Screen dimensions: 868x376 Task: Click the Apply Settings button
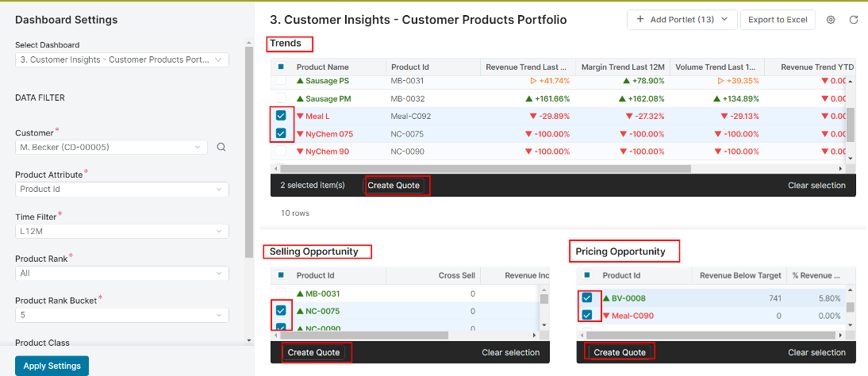click(52, 366)
